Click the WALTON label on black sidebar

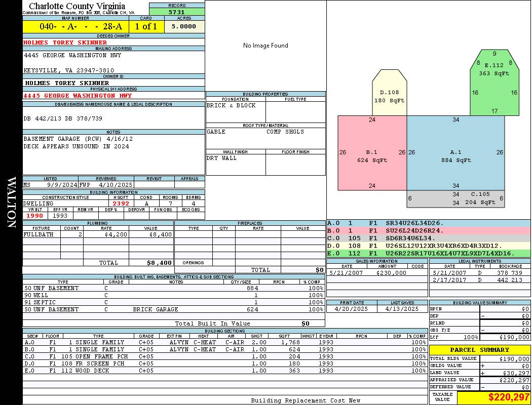tap(11, 202)
